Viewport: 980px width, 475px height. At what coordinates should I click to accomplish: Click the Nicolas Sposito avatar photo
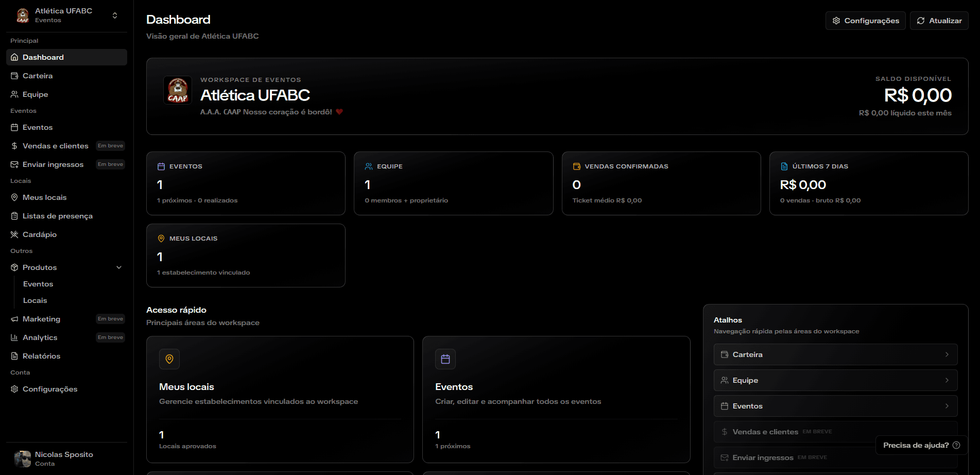coord(23,459)
